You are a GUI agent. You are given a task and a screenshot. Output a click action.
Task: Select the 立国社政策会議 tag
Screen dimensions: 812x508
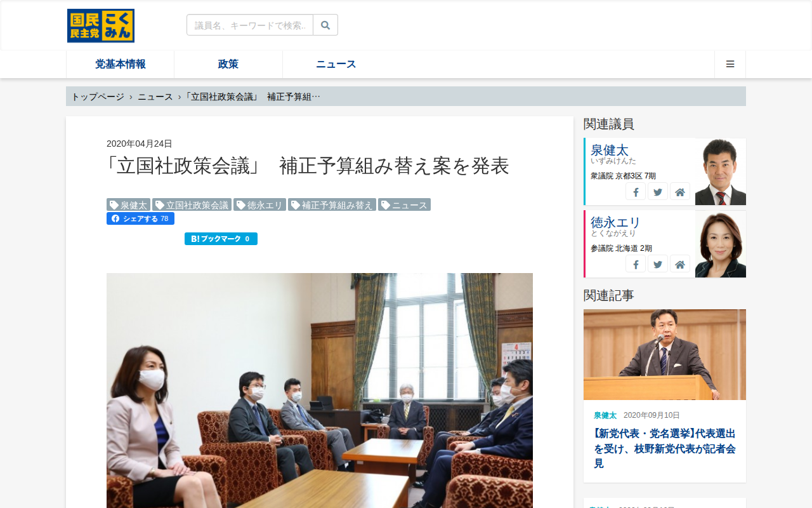(x=192, y=205)
